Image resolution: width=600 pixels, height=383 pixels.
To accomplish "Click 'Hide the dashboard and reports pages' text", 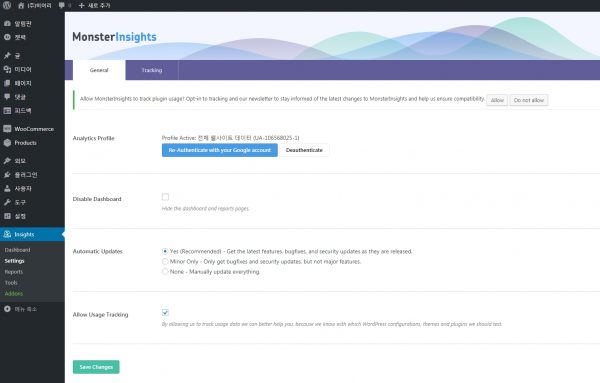I will [205, 209].
